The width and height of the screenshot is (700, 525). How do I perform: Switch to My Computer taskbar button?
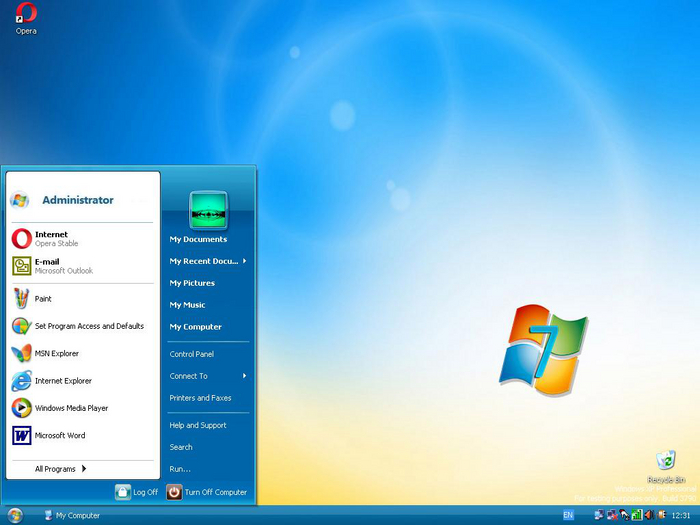71,516
